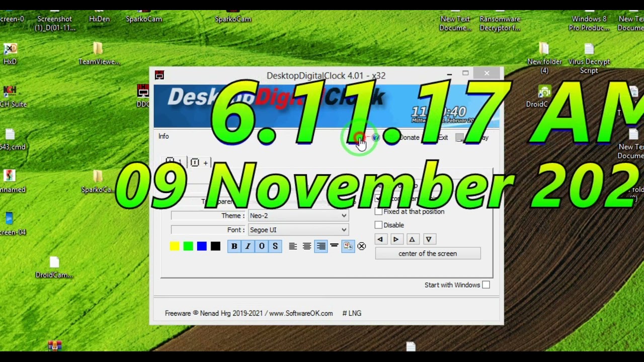Toggle the Outline 'O' style button
The width and height of the screenshot is (644, 362).
point(262,246)
